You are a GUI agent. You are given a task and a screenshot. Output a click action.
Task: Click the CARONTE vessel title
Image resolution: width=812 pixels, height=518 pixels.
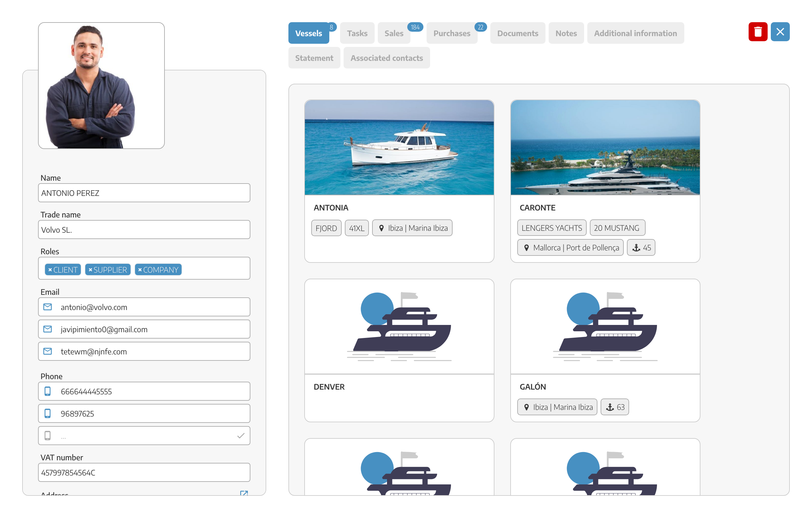(x=538, y=208)
